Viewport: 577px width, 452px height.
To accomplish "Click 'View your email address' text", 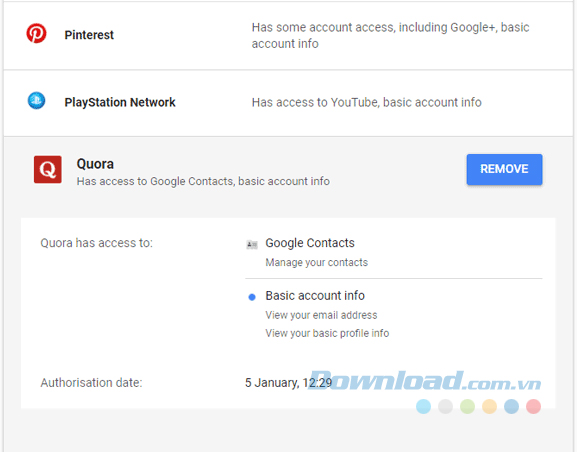I will click(x=321, y=315).
